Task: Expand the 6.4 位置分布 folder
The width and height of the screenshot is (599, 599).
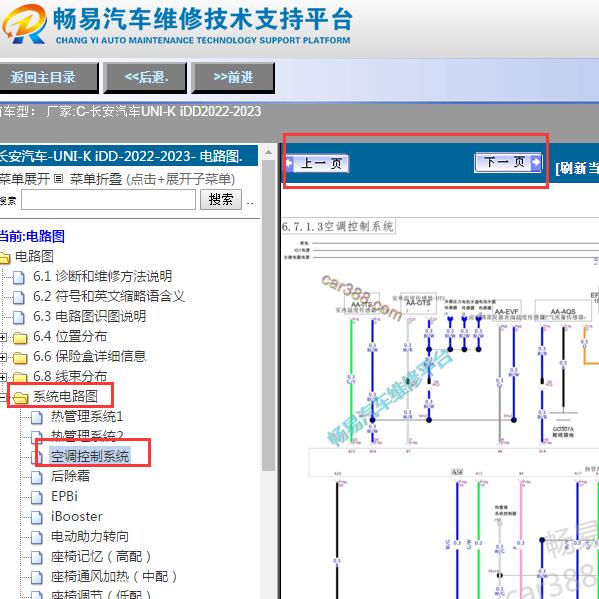Action: click(3, 337)
